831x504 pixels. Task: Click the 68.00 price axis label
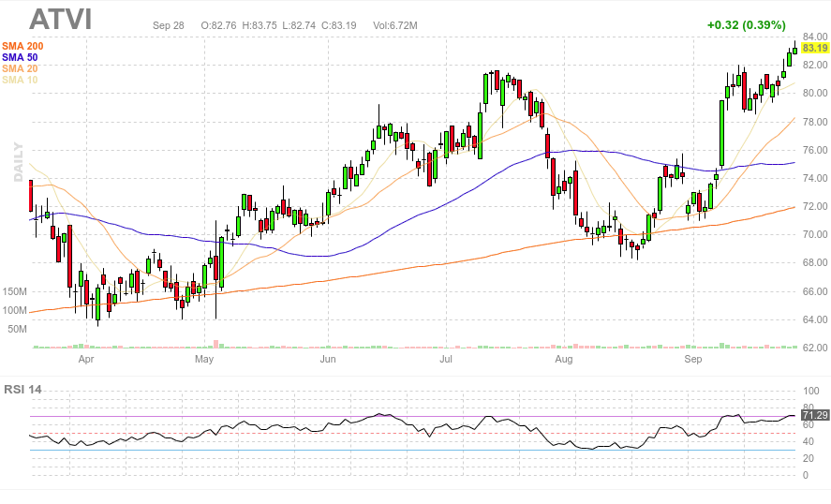815,262
